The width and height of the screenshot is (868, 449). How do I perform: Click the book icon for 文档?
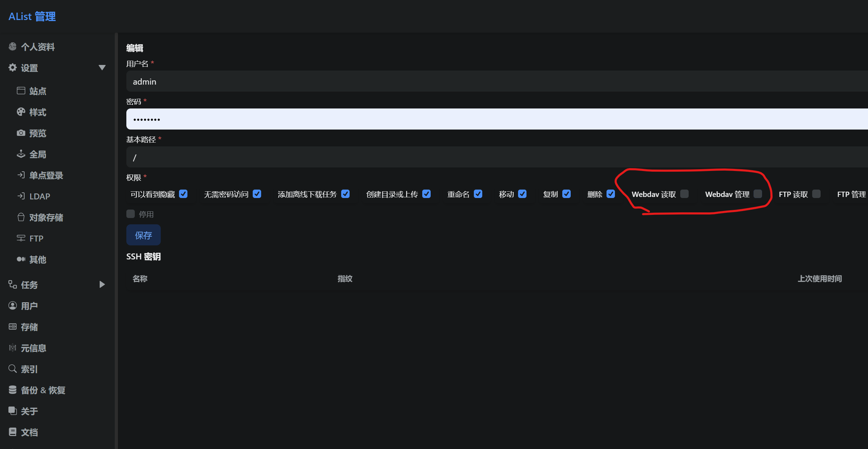point(13,432)
